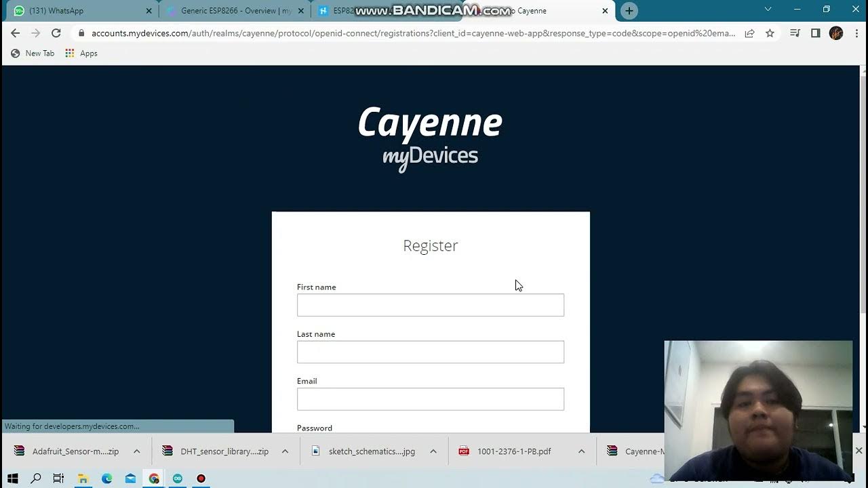This screenshot has height=488, width=868.
Task: Open the Apps shortcut in bookmarks bar
Action: (x=81, y=54)
